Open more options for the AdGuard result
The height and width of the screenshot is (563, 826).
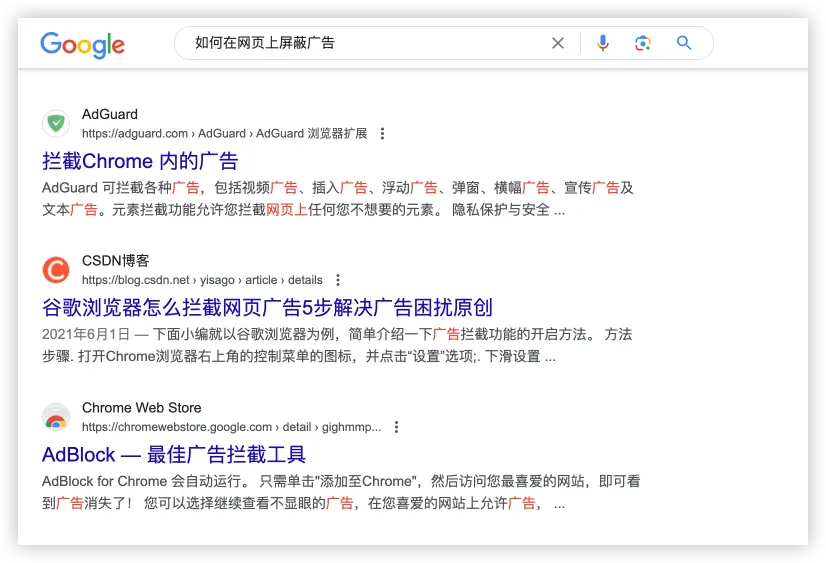(x=382, y=134)
